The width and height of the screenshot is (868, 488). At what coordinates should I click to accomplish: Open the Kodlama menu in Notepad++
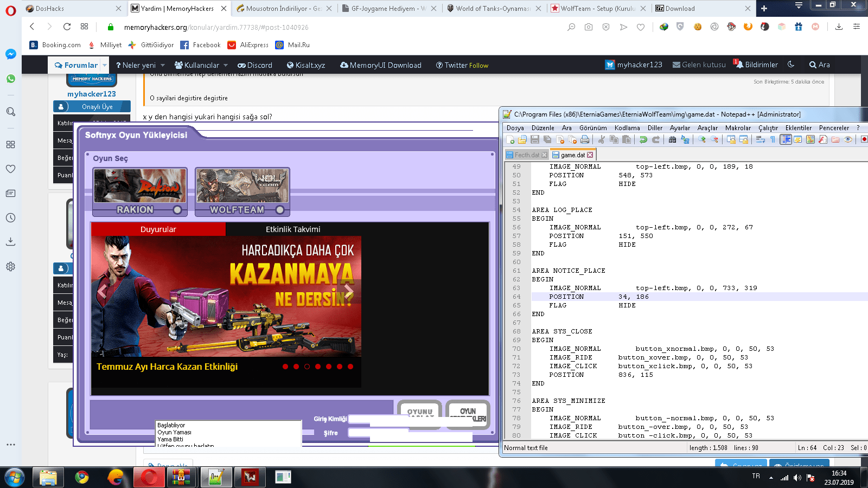pyautogui.click(x=627, y=128)
